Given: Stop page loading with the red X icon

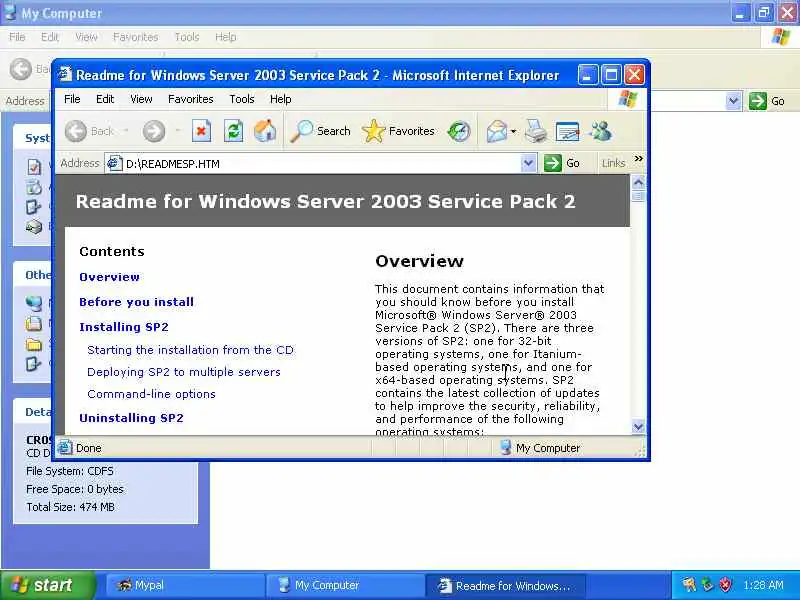Looking at the screenshot, I should coord(201,131).
